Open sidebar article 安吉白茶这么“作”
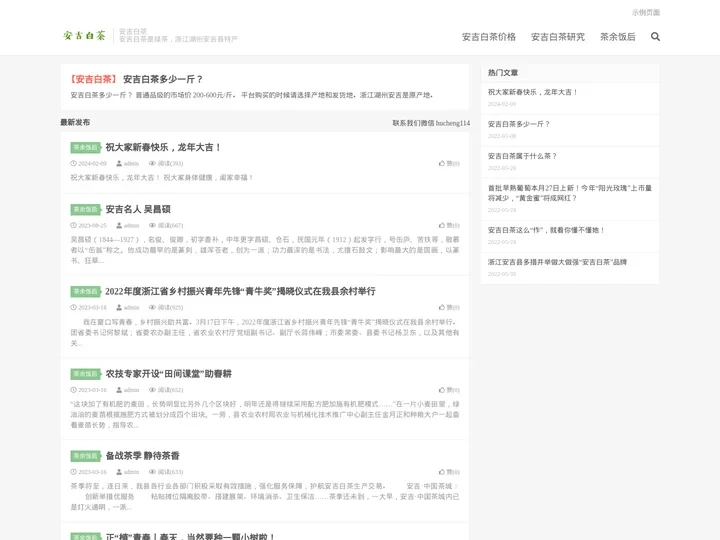This screenshot has height=540, width=720. [x=546, y=230]
